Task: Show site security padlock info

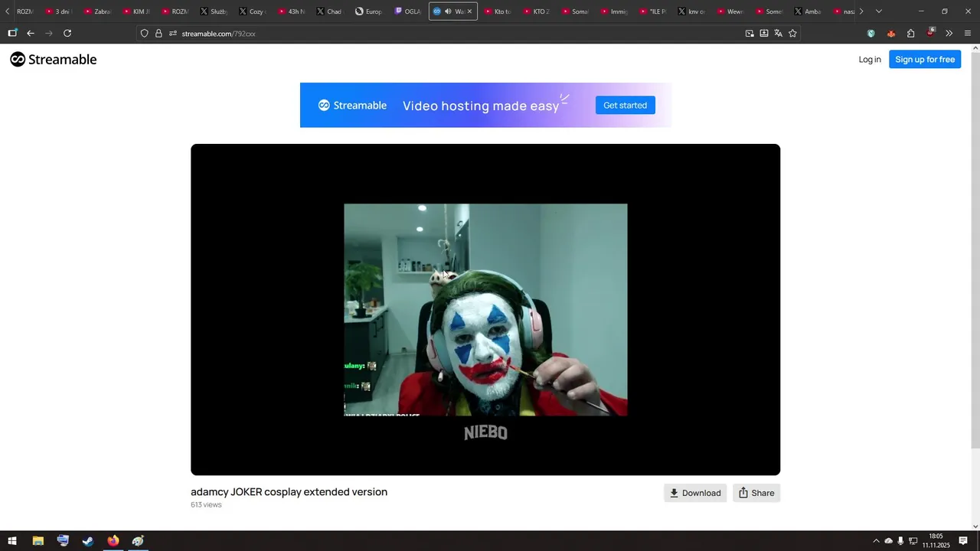Action: 158,34
